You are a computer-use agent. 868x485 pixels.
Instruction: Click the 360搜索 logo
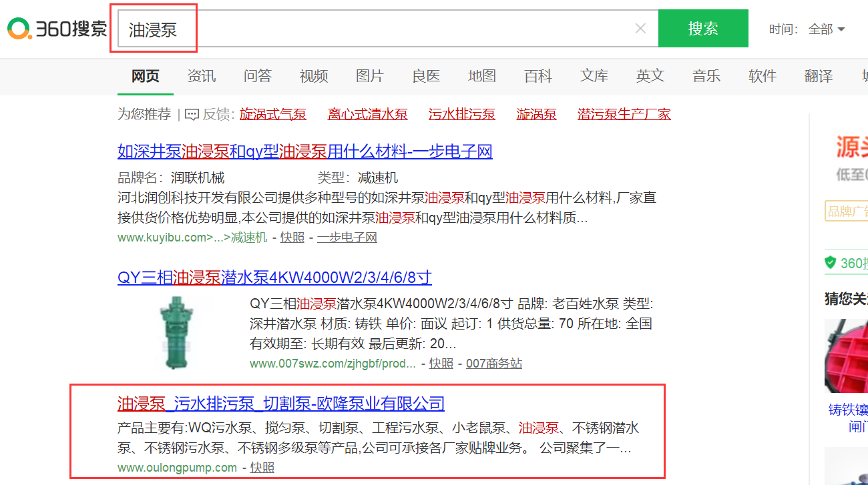(56, 28)
